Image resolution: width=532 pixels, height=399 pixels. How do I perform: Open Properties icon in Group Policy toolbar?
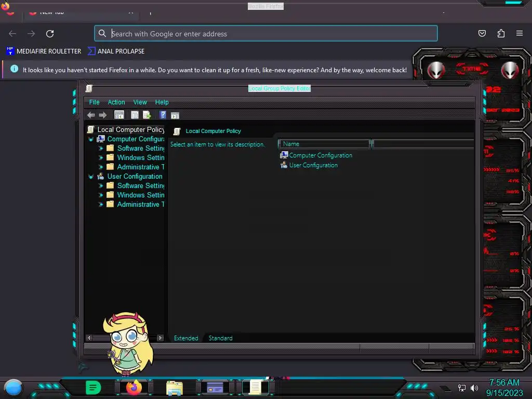point(135,115)
